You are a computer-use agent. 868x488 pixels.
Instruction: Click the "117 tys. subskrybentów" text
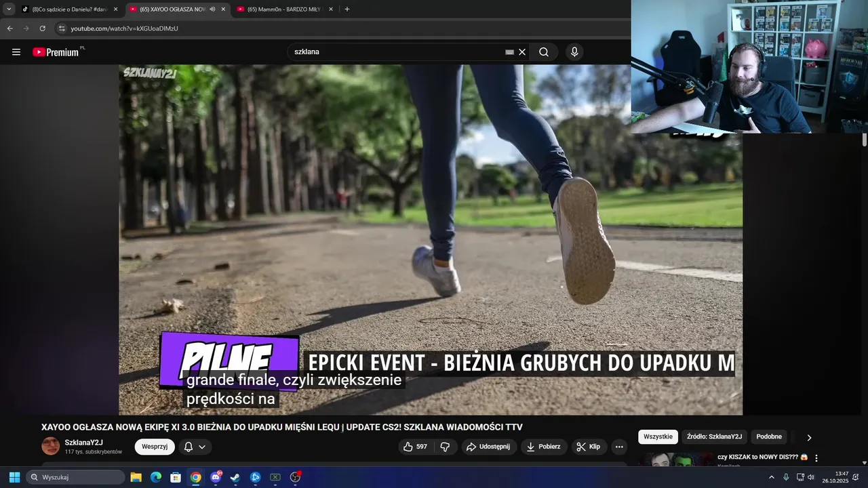pos(94,451)
